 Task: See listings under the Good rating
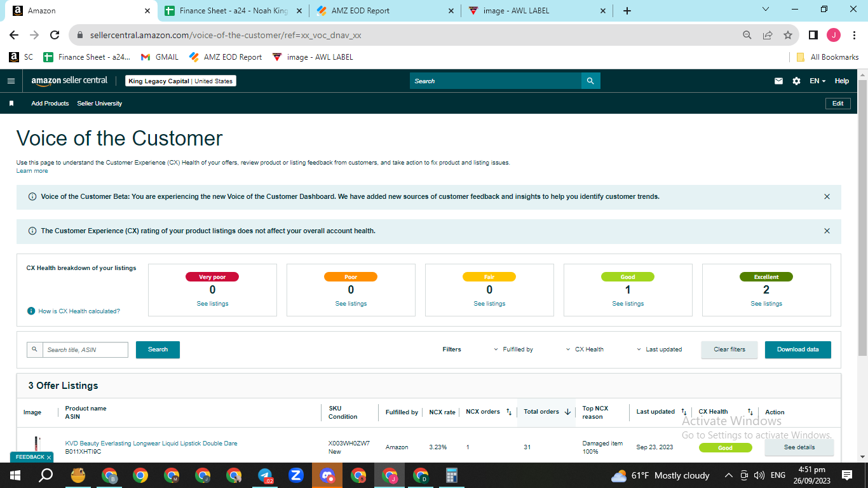tap(628, 304)
